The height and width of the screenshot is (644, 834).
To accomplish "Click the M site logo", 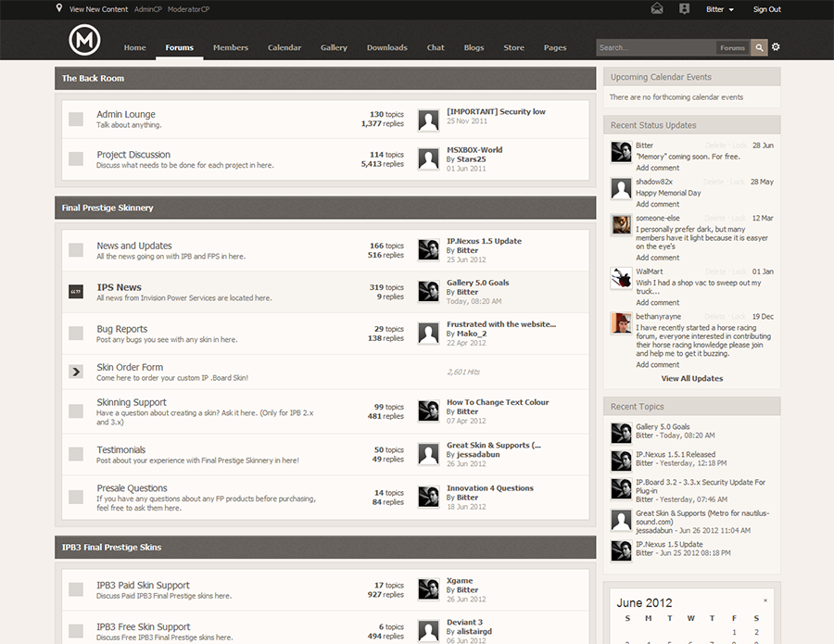I will [x=84, y=41].
